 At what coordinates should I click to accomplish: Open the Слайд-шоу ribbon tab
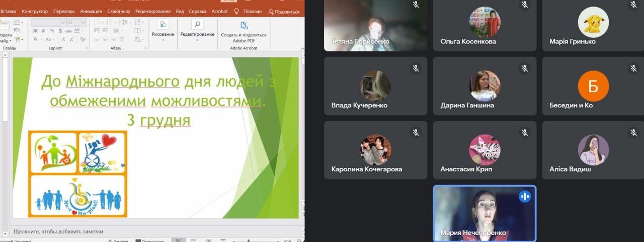(118, 11)
